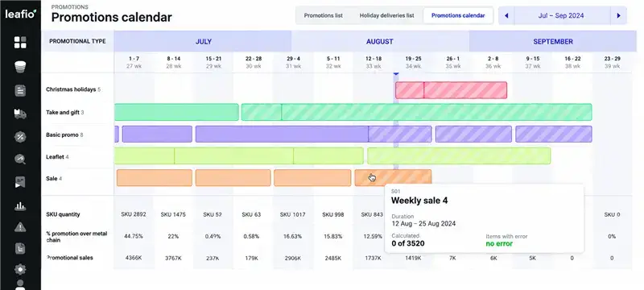Viewport: 644px width, 290px height.
Task: Select the 5 - 11 week 32 column header
Action: pos(333,63)
